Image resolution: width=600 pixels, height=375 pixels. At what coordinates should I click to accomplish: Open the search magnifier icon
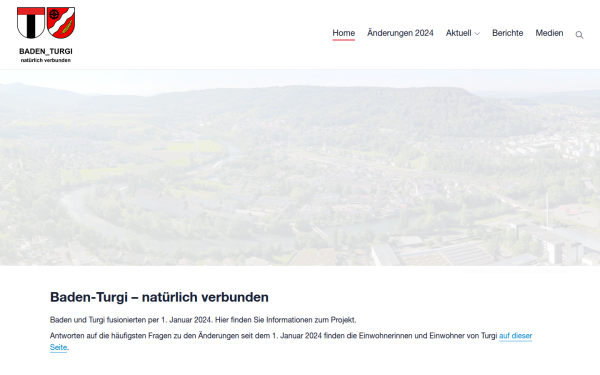[579, 35]
